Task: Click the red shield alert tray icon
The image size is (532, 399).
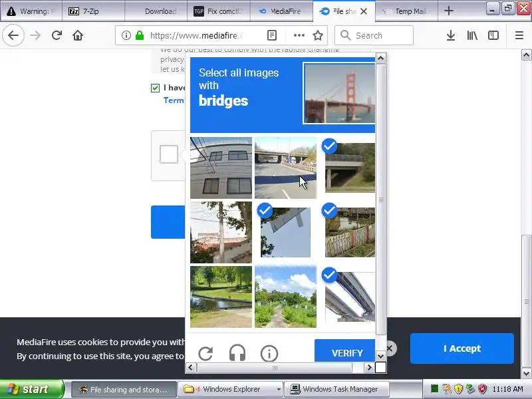Action: click(x=482, y=389)
